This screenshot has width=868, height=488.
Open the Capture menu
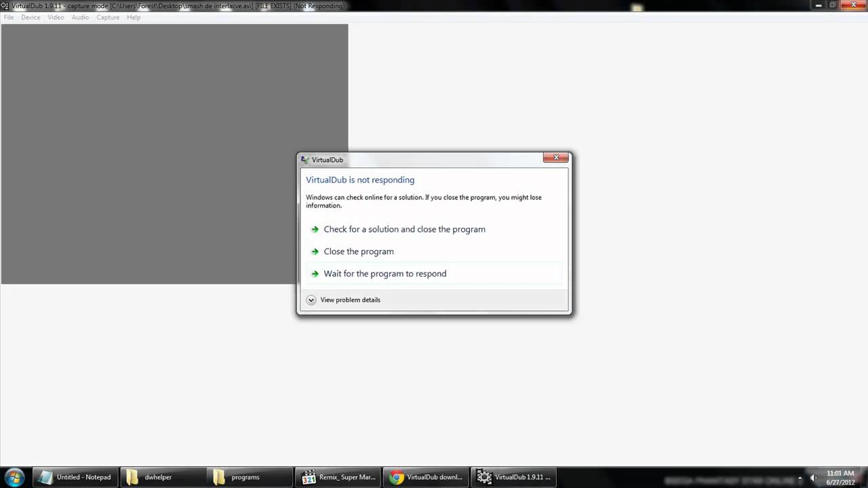tap(108, 17)
